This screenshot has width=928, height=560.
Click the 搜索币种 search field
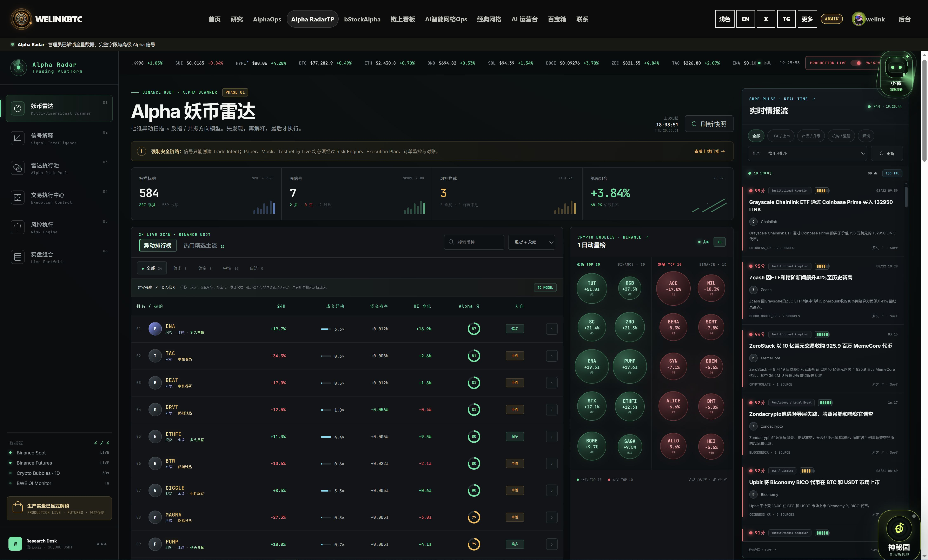click(474, 242)
